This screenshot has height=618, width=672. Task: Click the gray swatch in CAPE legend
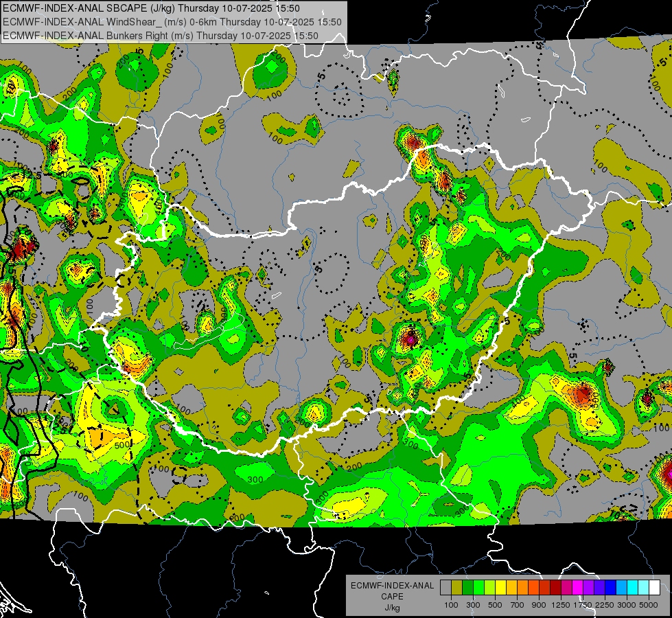(x=445, y=588)
